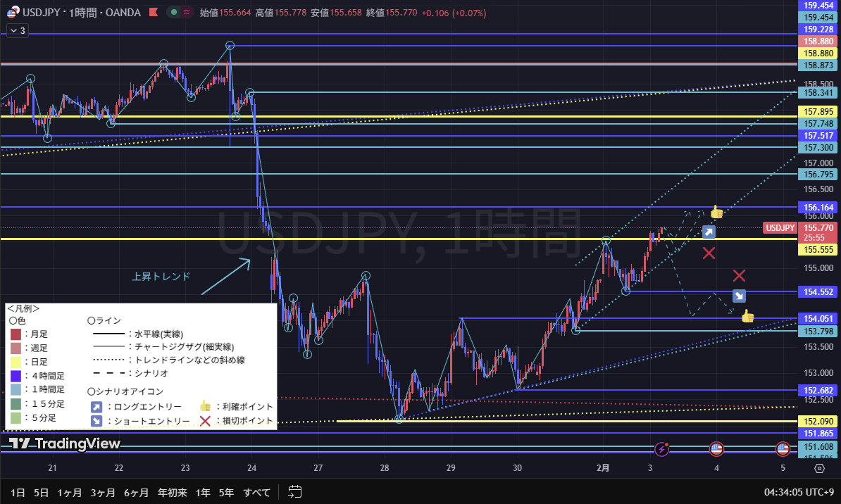
Task: Toggle the green market status dot
Action: (173, 12)
